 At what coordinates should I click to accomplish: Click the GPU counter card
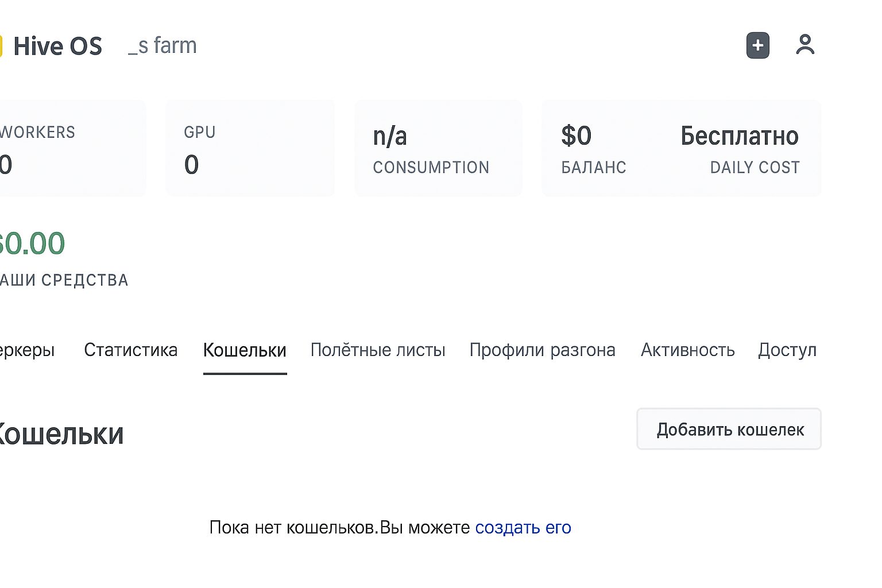pos(250,148)
